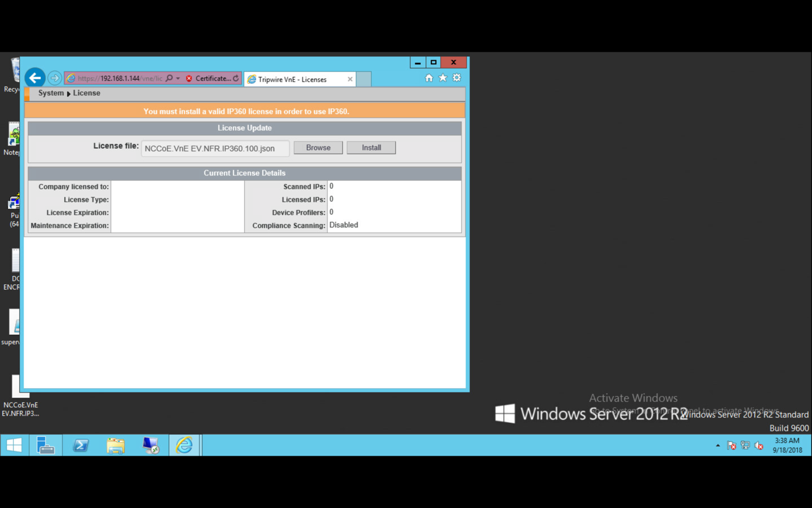Open PowerShell from the taskbar
The width and height of the screenshot is (812, 508).
pos(81,445)
